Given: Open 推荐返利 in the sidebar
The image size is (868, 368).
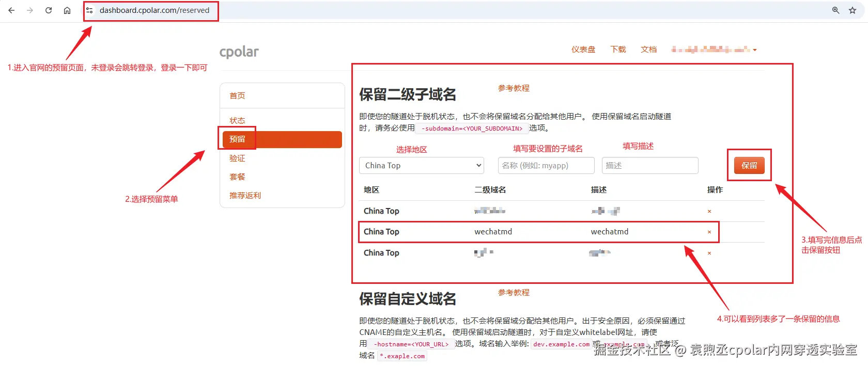Looking at the screenshot, I should click(245, 196).
